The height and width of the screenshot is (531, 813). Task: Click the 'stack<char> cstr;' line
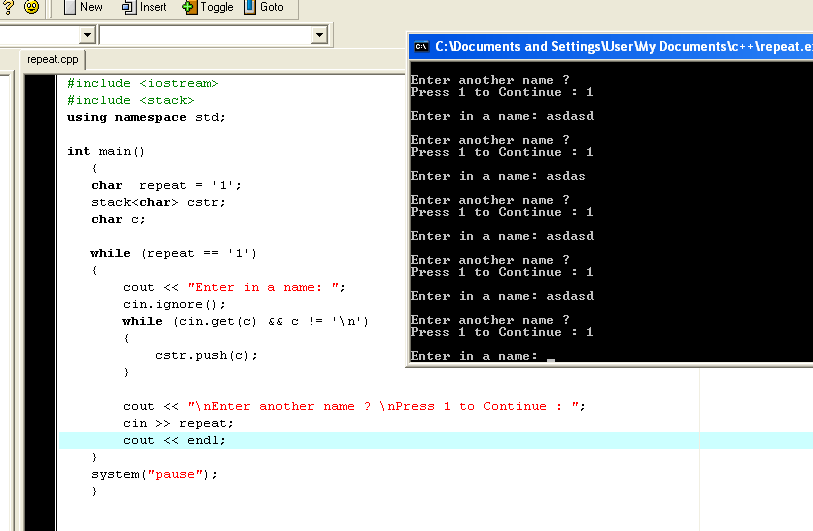pos(159,202)
